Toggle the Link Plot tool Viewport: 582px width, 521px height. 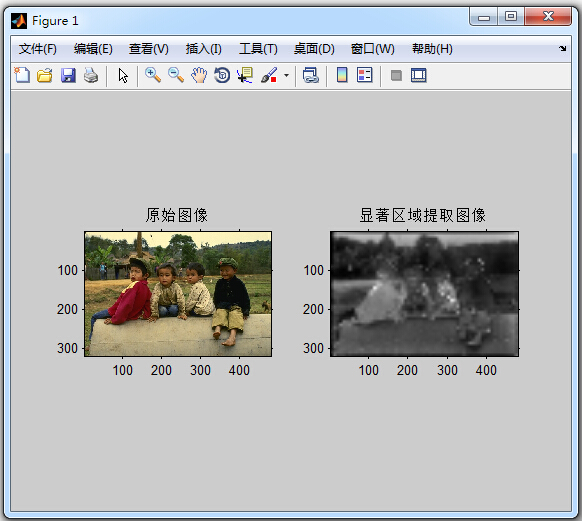pyautogui.click(x=311, y=75)
